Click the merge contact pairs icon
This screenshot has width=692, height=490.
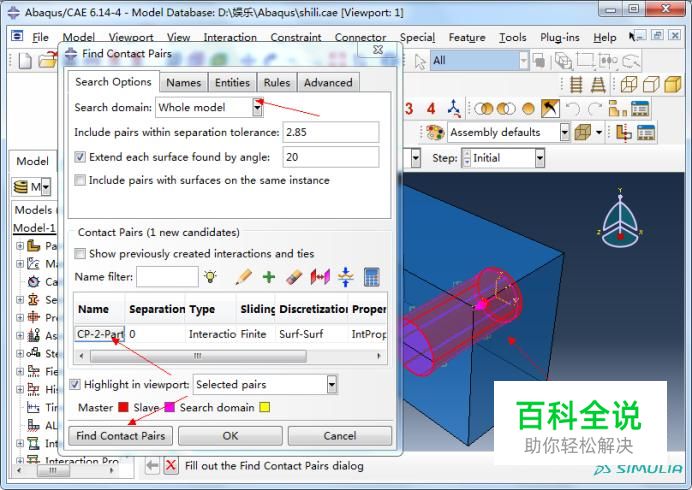click(346, 277)
